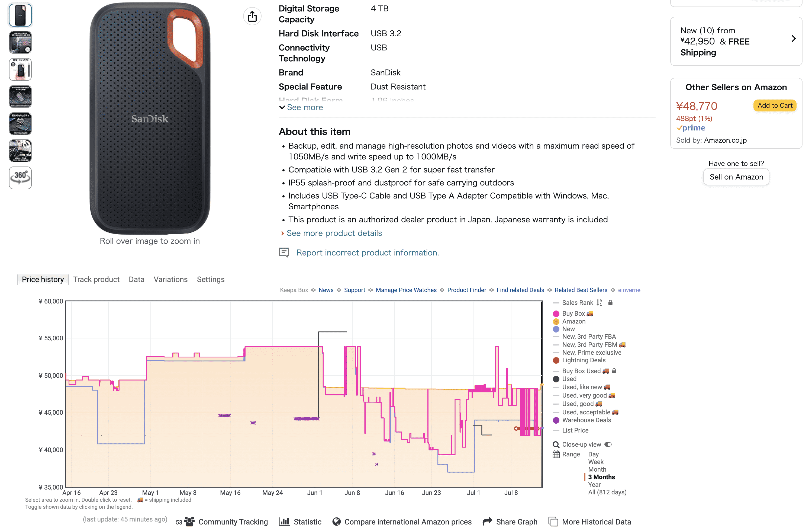The height and width of the screenshot is (531, 812).
Task: Hide the Amazon price series
Action: tap(556, 321)
